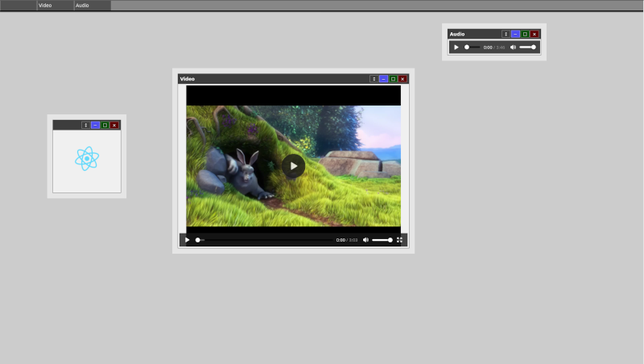The height and width of the screenshot is (364, 644).
Task: Minimize the Audio window
Action: coord(515,34)
